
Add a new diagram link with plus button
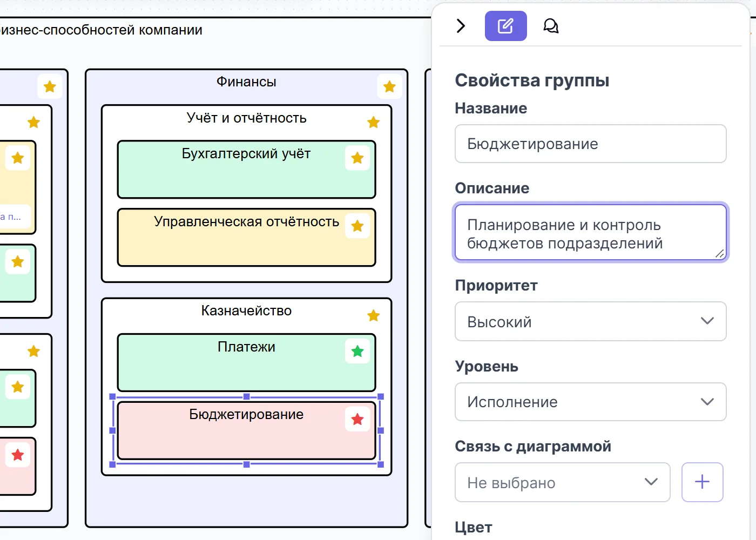coord(702,482)
